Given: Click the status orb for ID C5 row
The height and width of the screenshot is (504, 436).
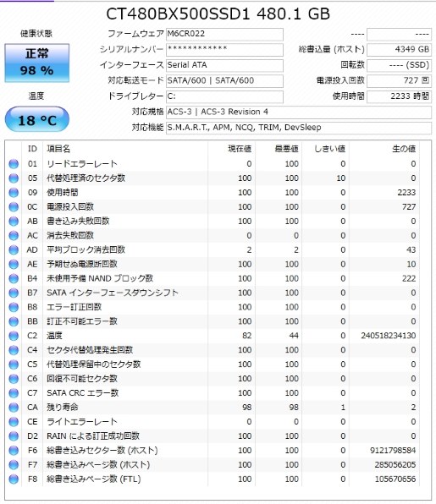Looking at the screenshot, I should point(14,364).
